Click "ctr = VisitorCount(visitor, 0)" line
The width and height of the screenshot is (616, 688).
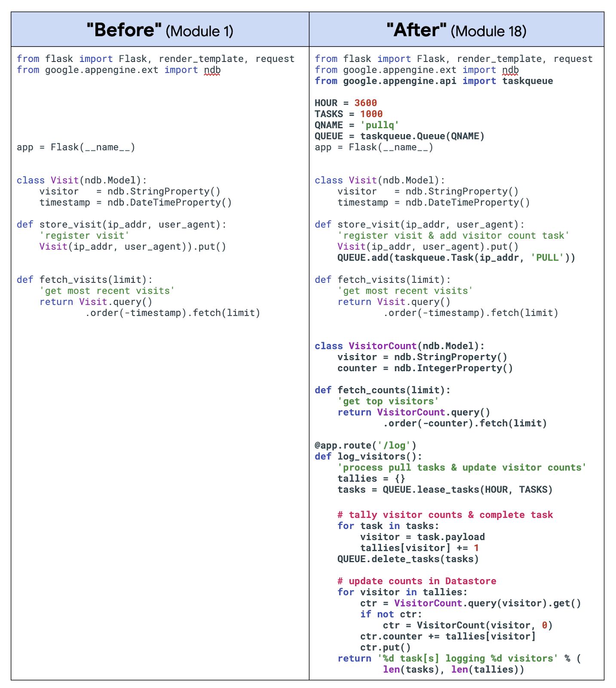coord(468,625)
